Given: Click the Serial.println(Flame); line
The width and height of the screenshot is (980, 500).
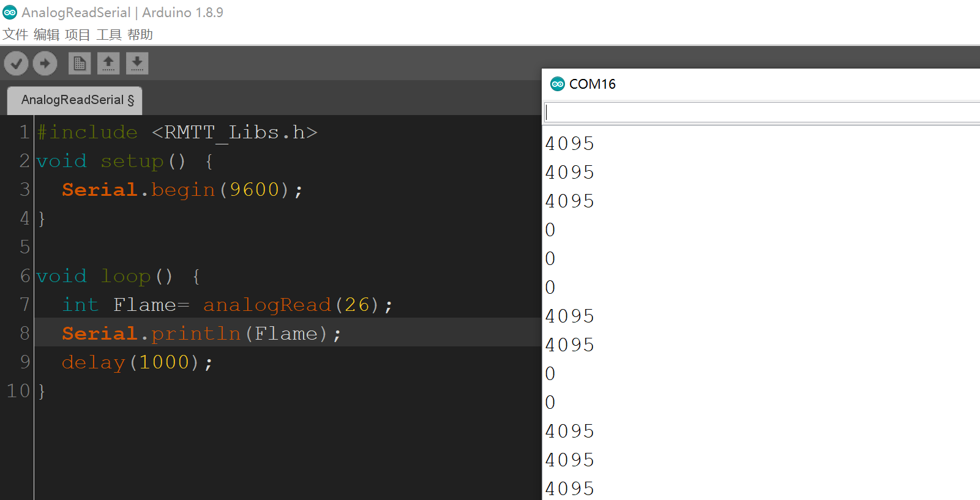Looking at the screenshot, I should (x=202, y=334).
